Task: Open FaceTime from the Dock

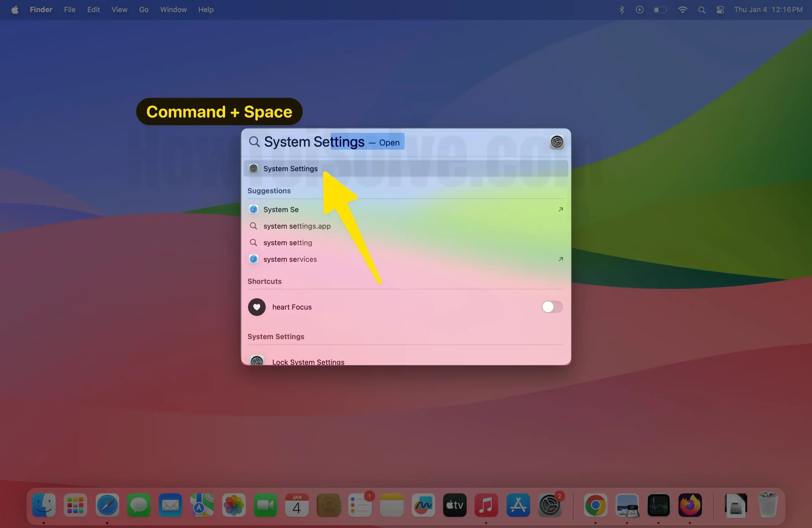Action: point(265,506)
